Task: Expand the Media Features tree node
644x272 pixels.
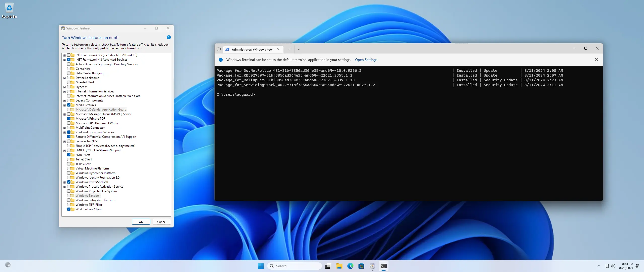Action: coord(65,105)
